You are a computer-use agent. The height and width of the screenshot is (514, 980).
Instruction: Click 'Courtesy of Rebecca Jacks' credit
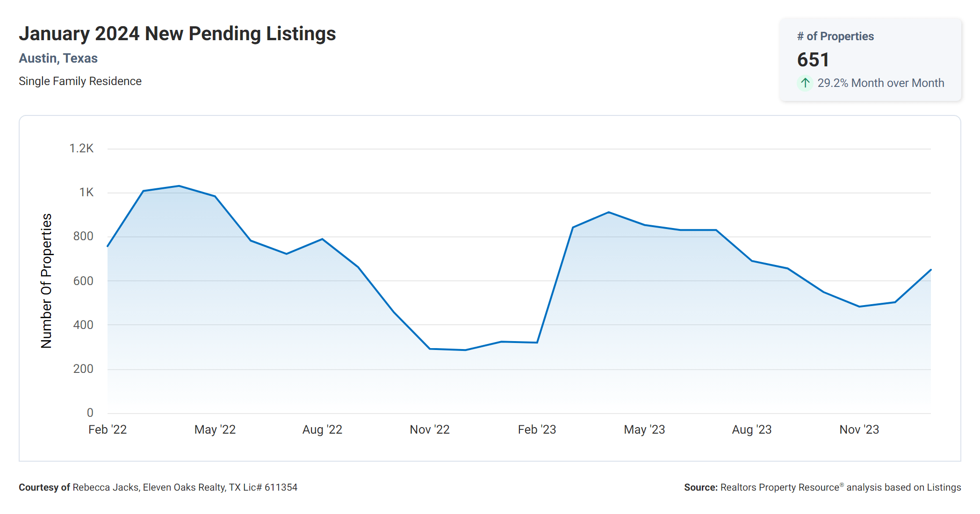point(79,487)
